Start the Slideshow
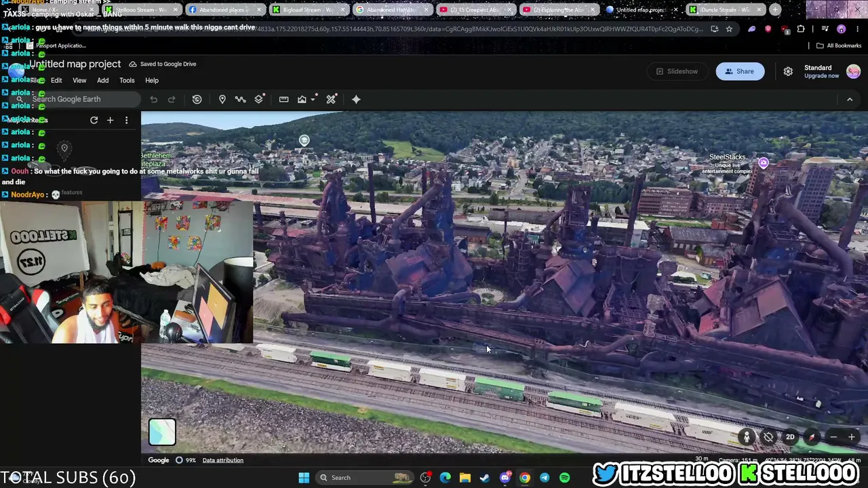868x488 pixels. [x=677, y=71]
